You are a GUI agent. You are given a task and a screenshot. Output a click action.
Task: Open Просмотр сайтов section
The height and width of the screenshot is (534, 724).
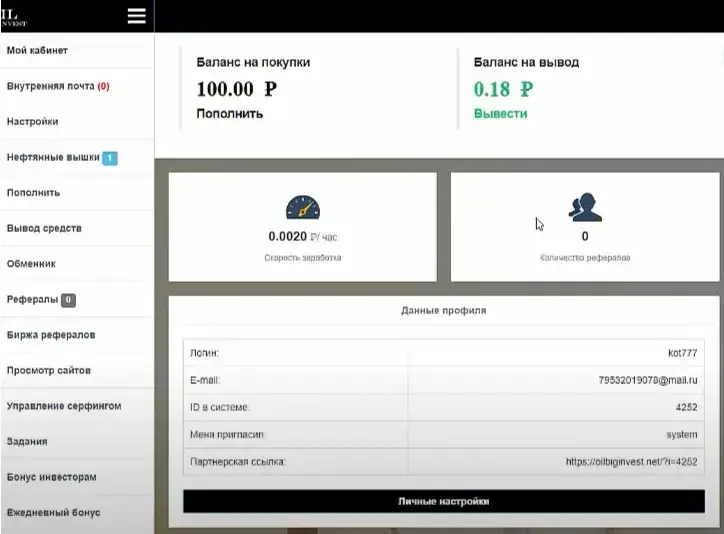[x=48, y=370]
